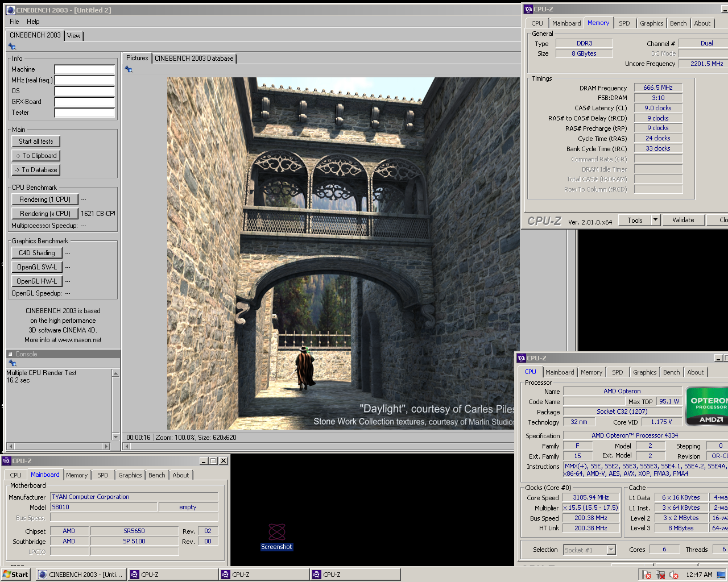
Task: Click the AMD Opteron Processor 4334 specification
Action: pos(645,435)
